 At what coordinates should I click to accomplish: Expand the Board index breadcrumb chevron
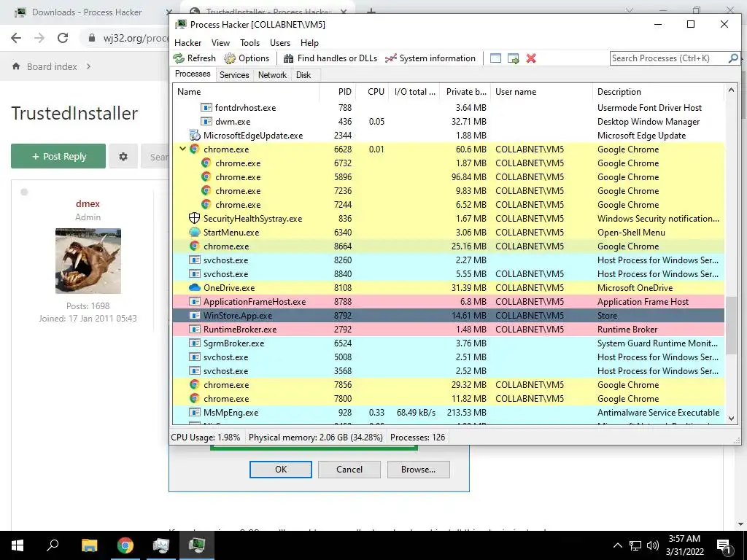(x=88, y=66)
